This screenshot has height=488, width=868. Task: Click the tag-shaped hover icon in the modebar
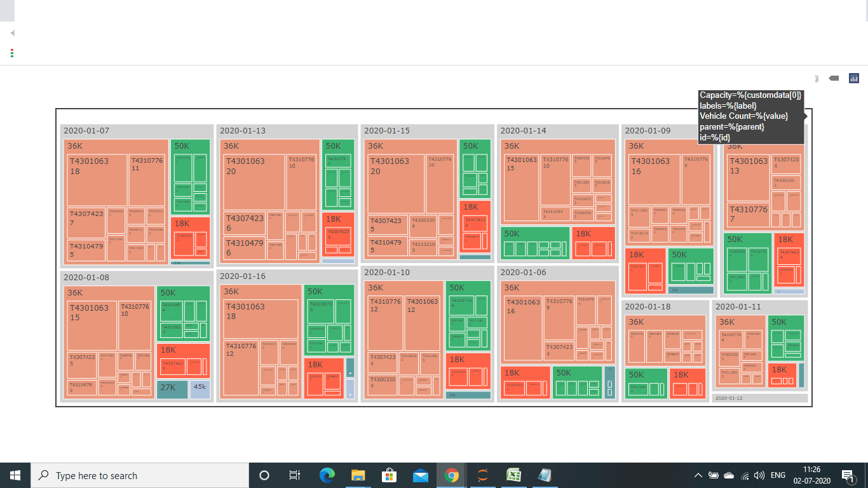(834, 78)
